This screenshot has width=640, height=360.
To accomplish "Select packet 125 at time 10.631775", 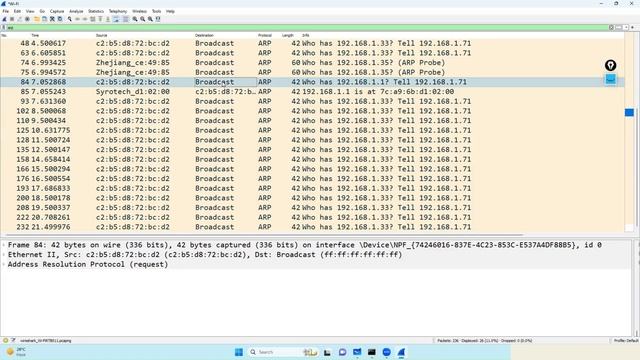I will (312, 130).
